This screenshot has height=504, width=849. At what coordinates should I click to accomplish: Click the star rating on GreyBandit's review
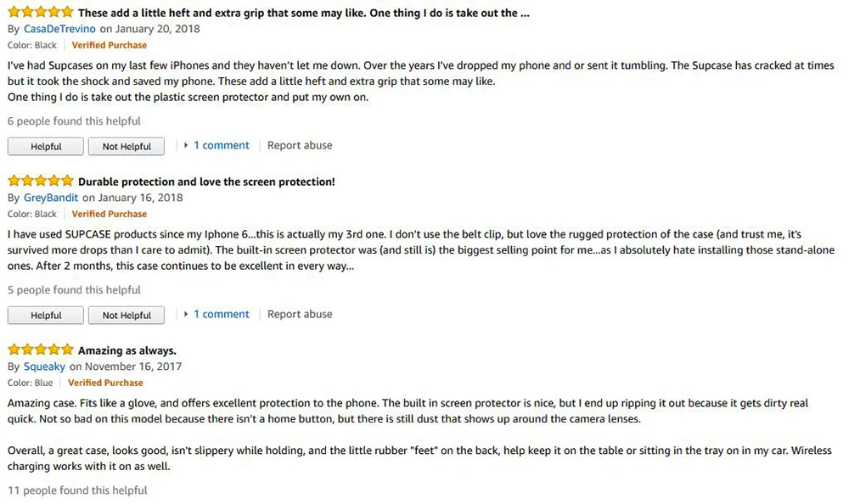tap(40, 181)
